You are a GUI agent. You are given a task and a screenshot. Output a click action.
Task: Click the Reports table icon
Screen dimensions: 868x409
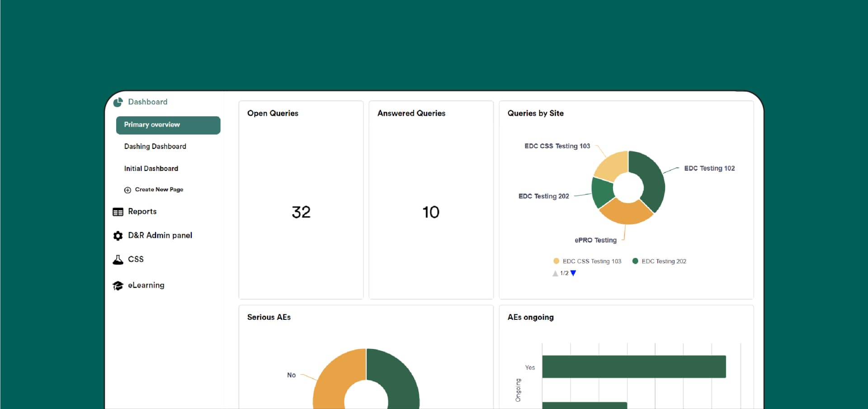point(118,212)
